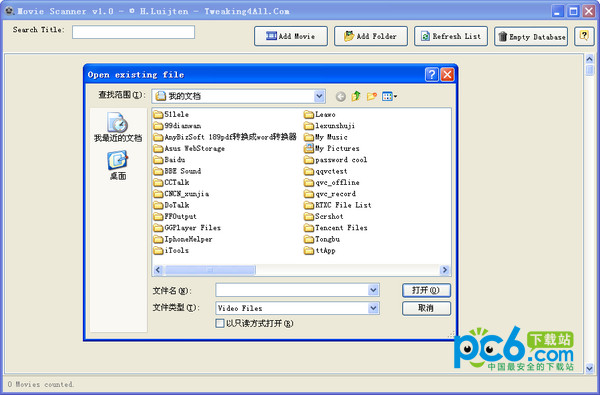Select the Scrshot folder

click(324, 216)
